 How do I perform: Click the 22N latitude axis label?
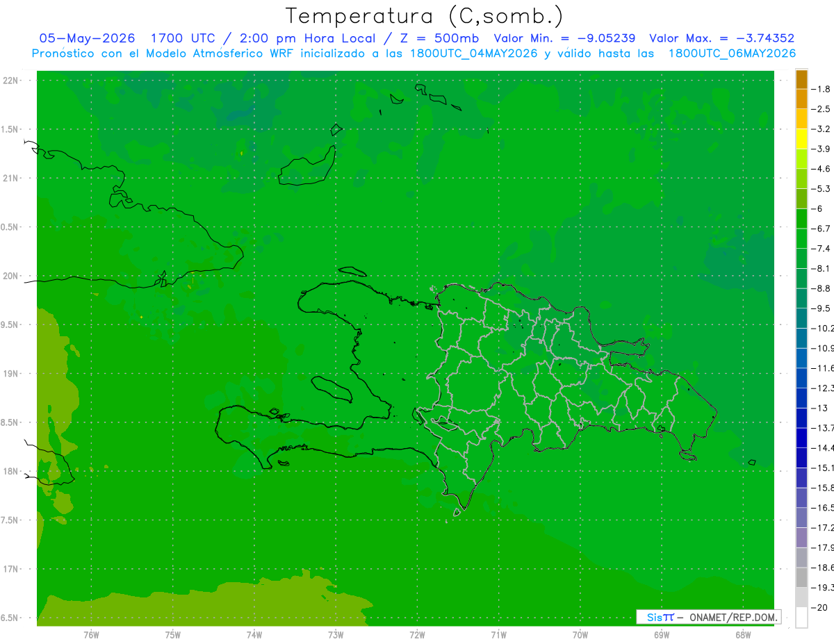[12, 81]
